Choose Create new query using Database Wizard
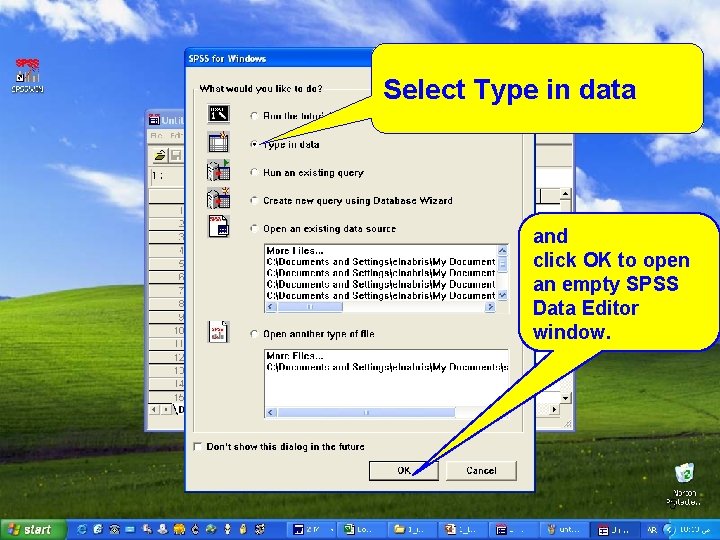 pos(254,201)
